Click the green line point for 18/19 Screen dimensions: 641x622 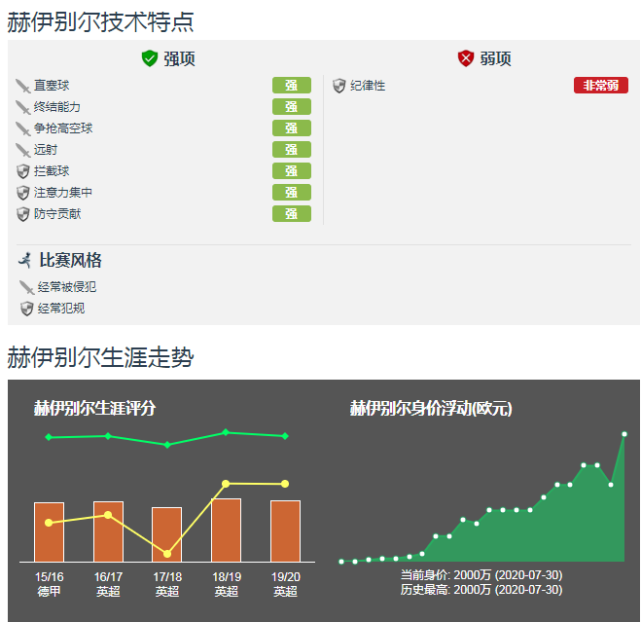pyautogui.click(x=226, y=432)
